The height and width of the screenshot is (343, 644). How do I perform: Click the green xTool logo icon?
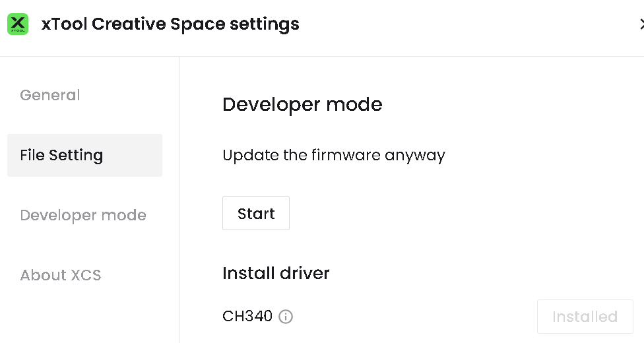click(x=18, y=24)
